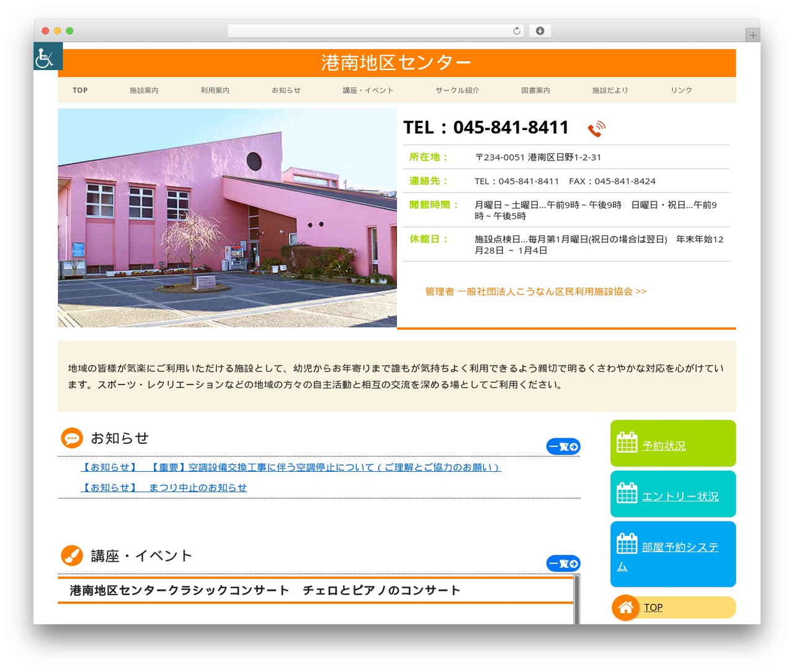794x672 pixels.
Task: Open the TOP menu item
Action: pos(80,91)
